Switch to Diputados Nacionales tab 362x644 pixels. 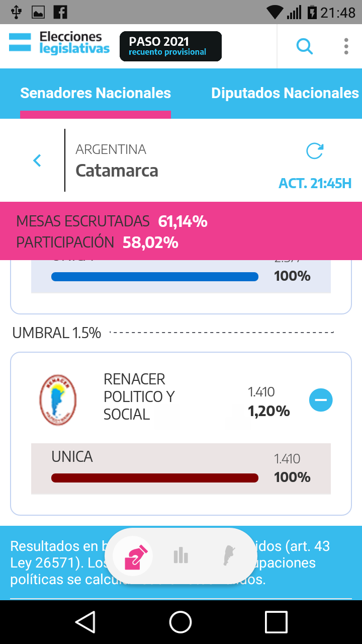click(x=285, y=93)
